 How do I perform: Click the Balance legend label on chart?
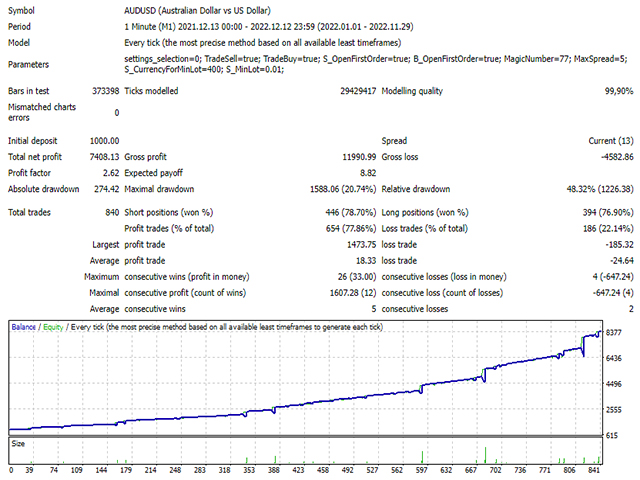point(23,327)
